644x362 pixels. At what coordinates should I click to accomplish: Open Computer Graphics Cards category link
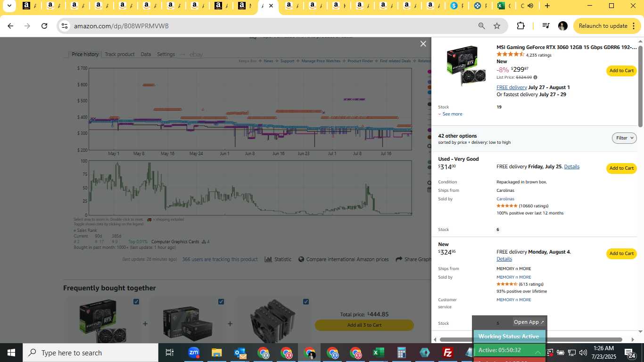tap(175, 242)
